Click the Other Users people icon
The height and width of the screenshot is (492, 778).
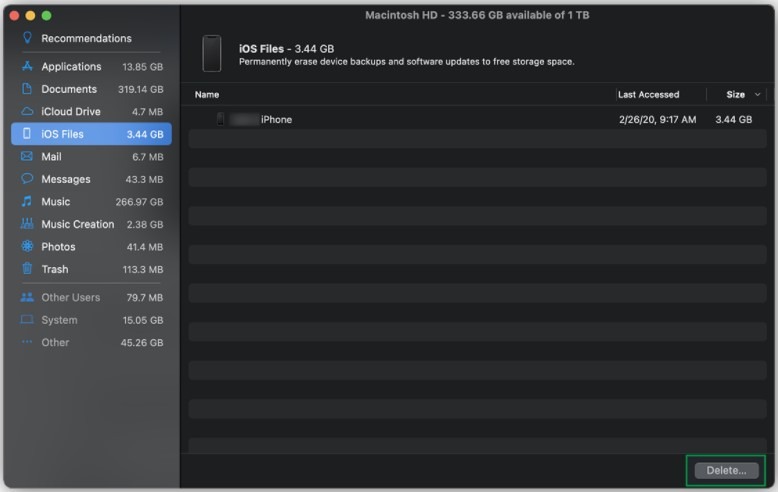pyautogui.click(x=27, y=297)
